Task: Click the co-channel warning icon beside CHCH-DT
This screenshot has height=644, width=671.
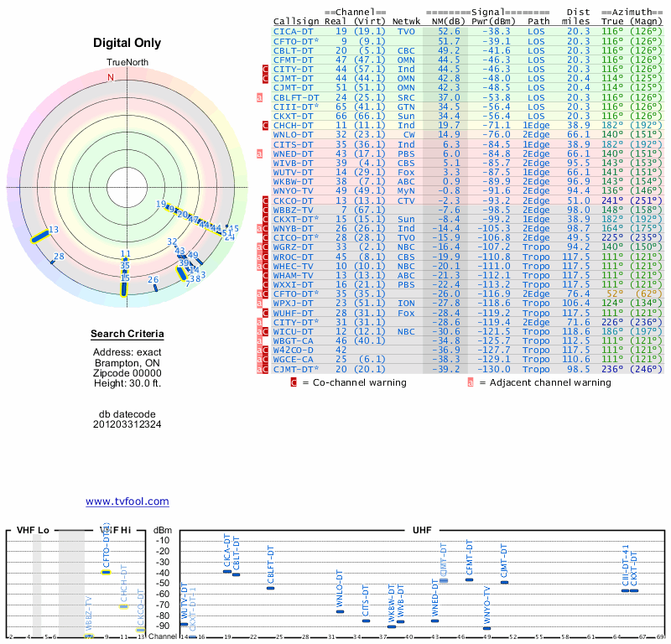Action: coord(265,125)
